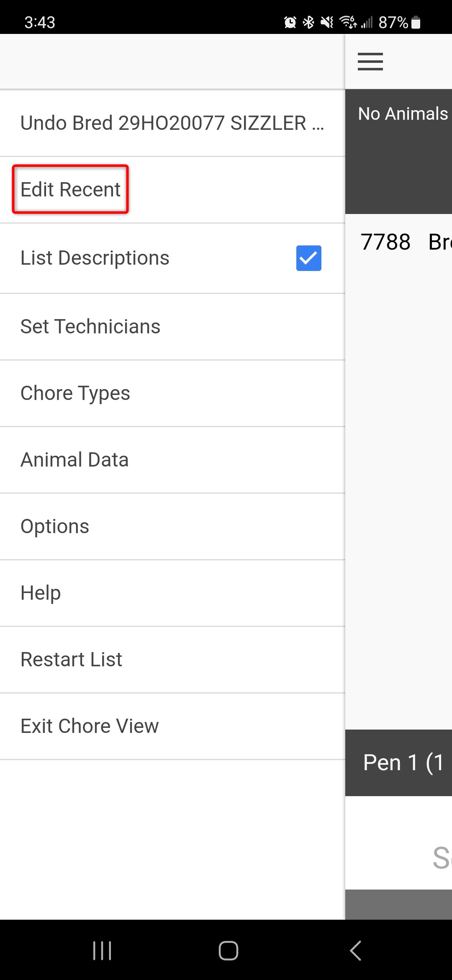The height and width of the screenshot is (980, 452).
Task: Tap the hamburger menu icon
Action: point(370,62)
